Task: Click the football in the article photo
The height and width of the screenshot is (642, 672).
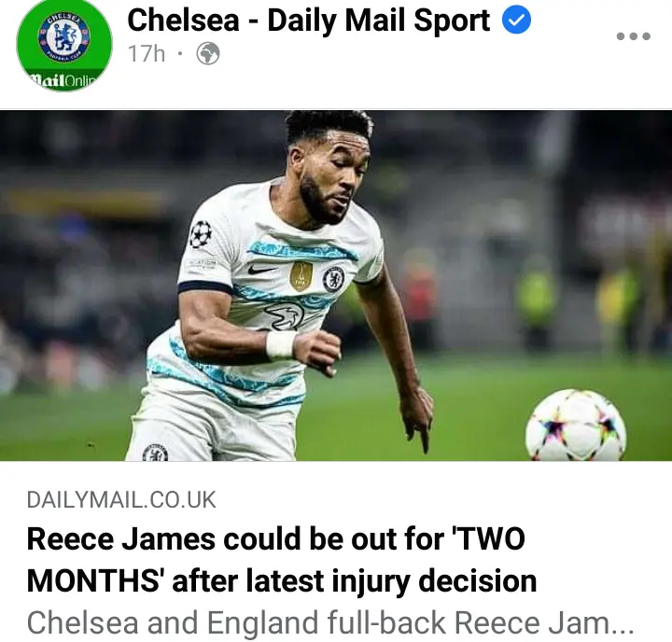Action: (576, 426)
